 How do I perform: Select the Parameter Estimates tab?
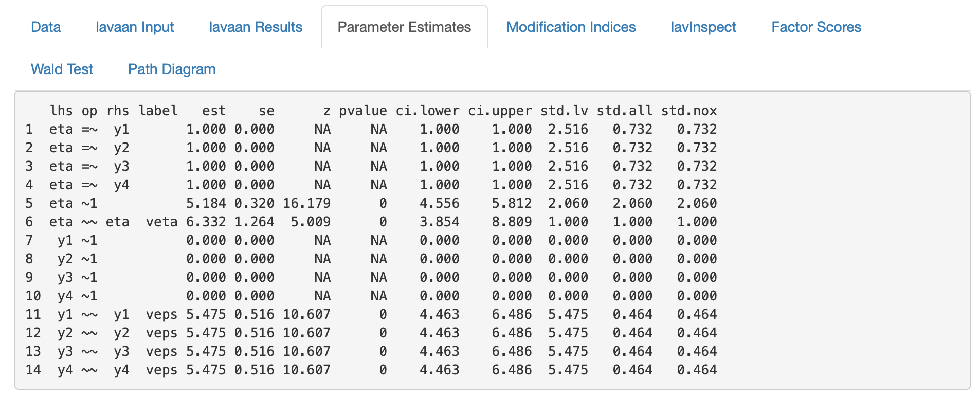tap(404, 27)
